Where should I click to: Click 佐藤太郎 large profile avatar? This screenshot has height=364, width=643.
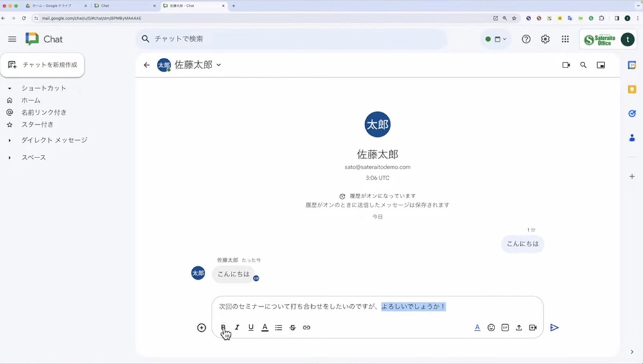coord(377,124)
